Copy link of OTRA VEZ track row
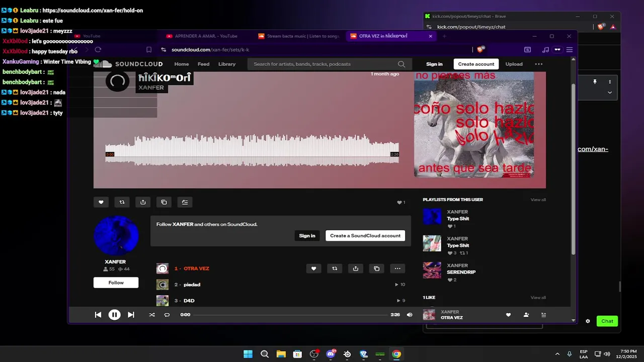The width and height of the screenshot is (644, 362). (376, 268)
